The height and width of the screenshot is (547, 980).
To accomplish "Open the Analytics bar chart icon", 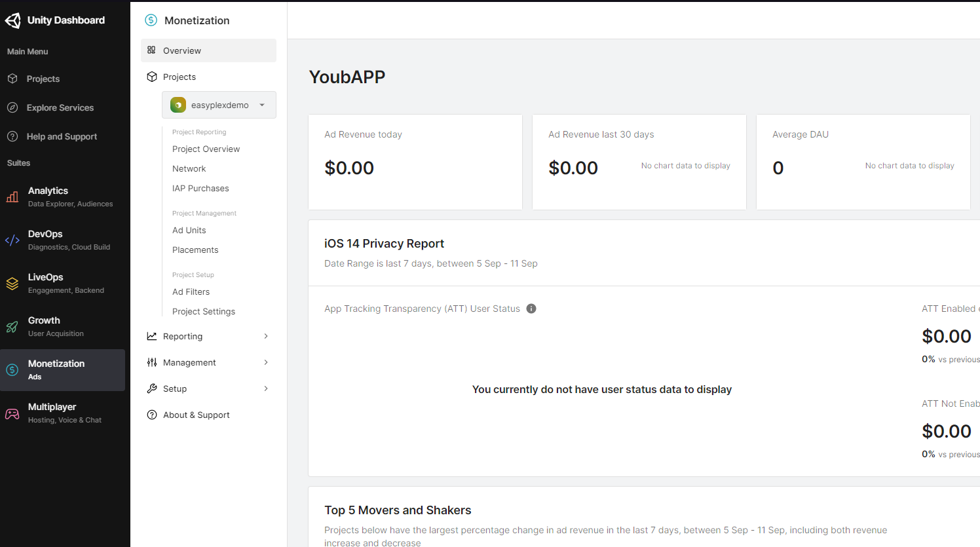I will [x=12, y=197].
